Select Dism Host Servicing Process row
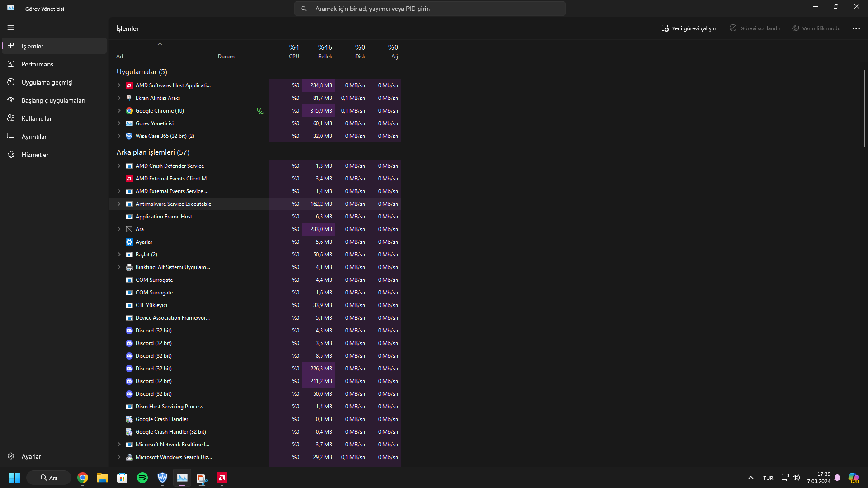The height and width of the screenshot is (488, 868). coord(255,407)
